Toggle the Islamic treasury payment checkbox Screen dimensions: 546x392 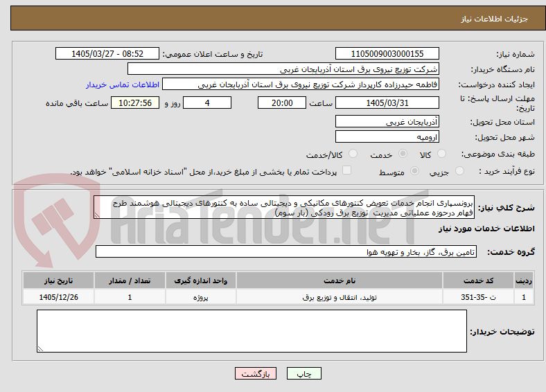tap(347, 170)
